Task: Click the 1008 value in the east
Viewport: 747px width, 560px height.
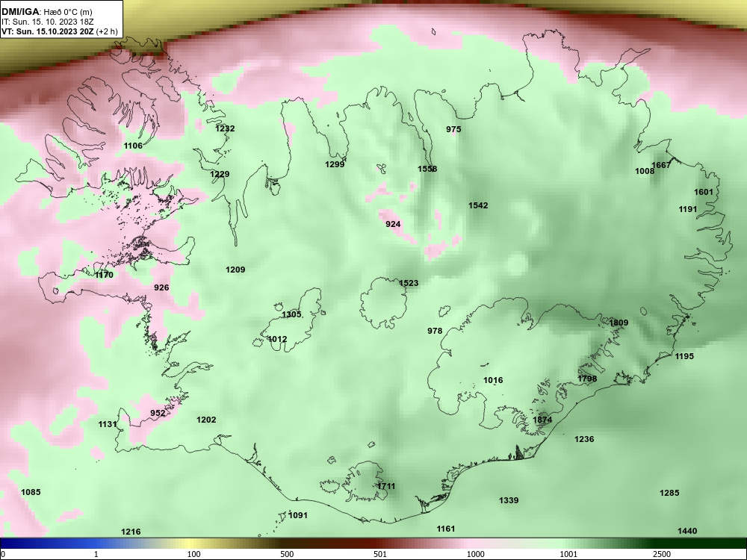Action: coord(645,172)
